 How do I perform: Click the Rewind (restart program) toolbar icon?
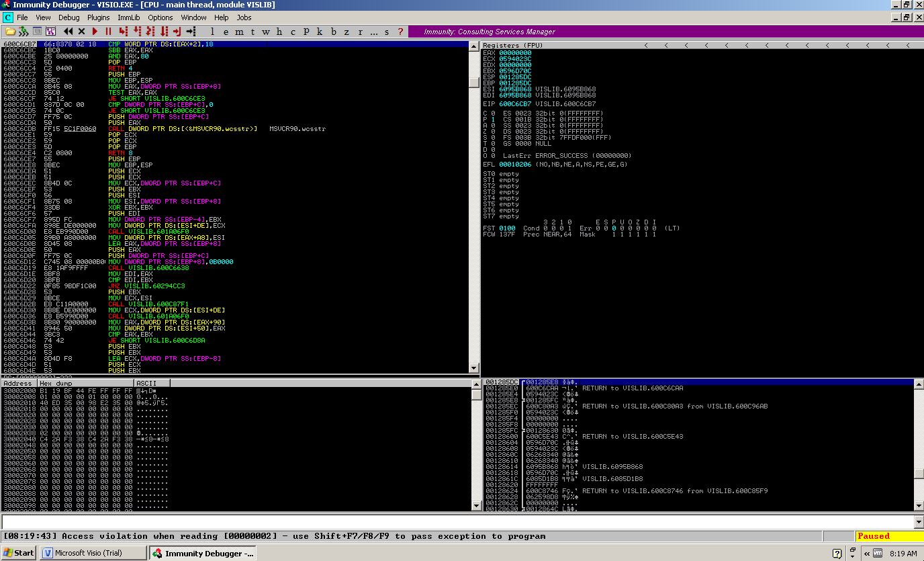[68, 32]
